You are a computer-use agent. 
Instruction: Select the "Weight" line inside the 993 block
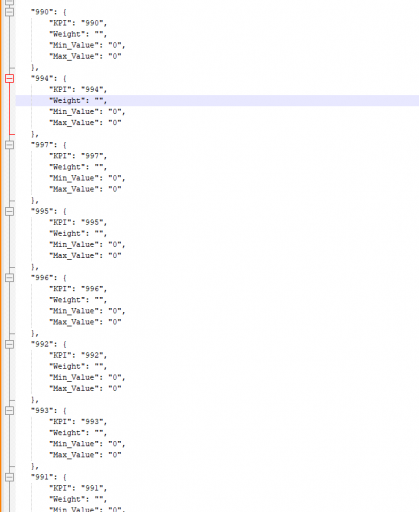[78, 433]
